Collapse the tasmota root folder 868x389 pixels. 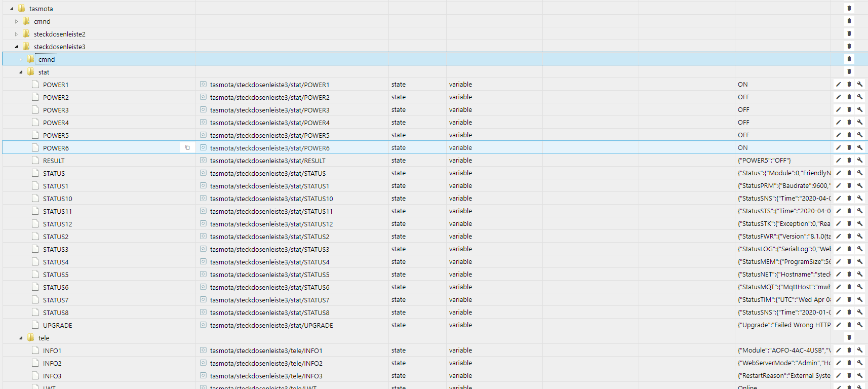pos(12,9)
